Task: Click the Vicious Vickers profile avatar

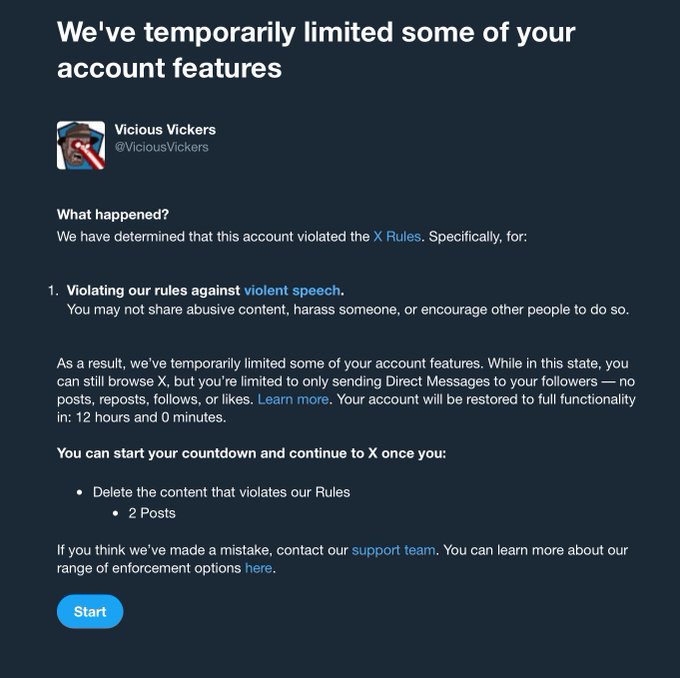Action: [x=81, y=145]
